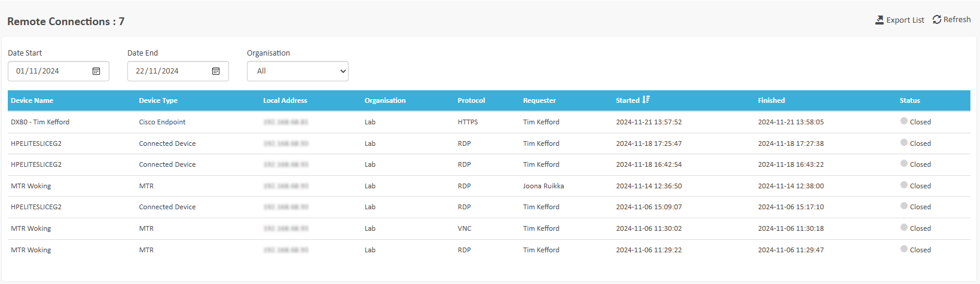The image size is (980, 284).
Task: Sort by Protocol column header
Action: click(x=471, y=100)
